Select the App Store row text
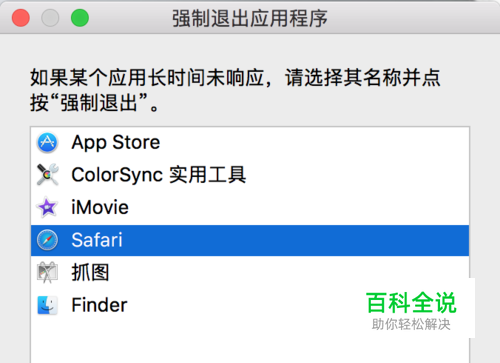Viewport: 500px width, 363px height. [116, 143]
